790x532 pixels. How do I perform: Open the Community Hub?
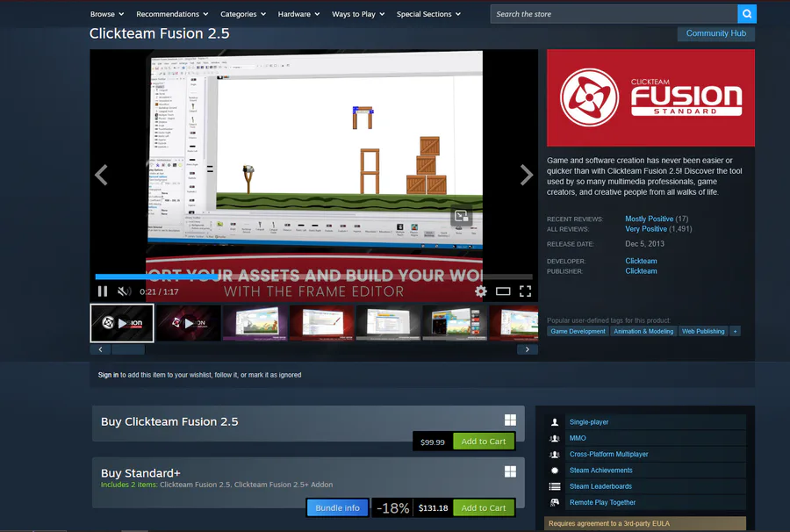pyautogui.click(x=716, y=33)
